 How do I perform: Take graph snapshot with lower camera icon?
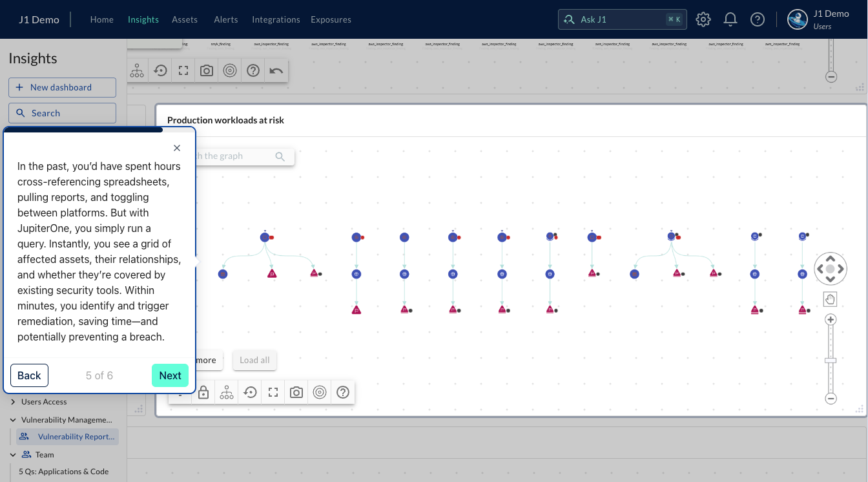(x=296, y=392)
